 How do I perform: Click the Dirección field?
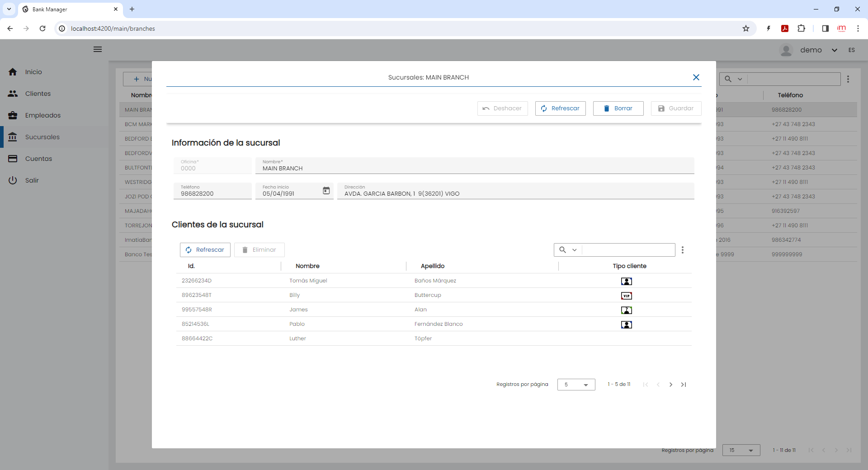516,191
